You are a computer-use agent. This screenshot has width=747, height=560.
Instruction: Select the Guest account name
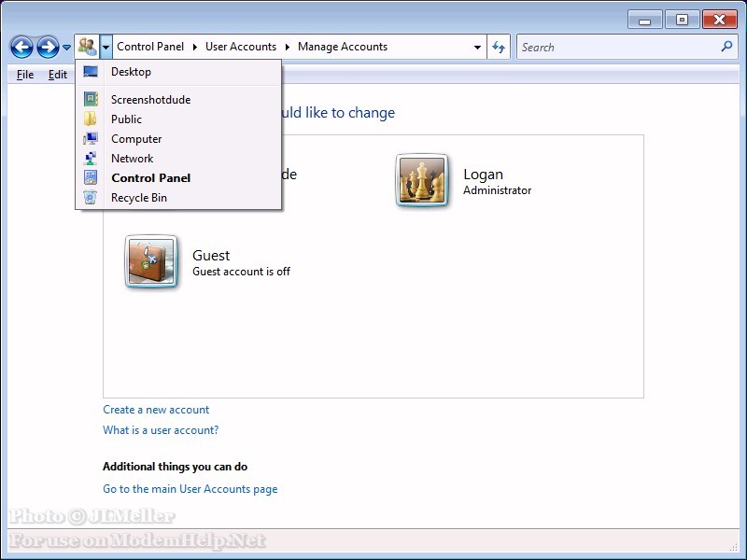211,255
